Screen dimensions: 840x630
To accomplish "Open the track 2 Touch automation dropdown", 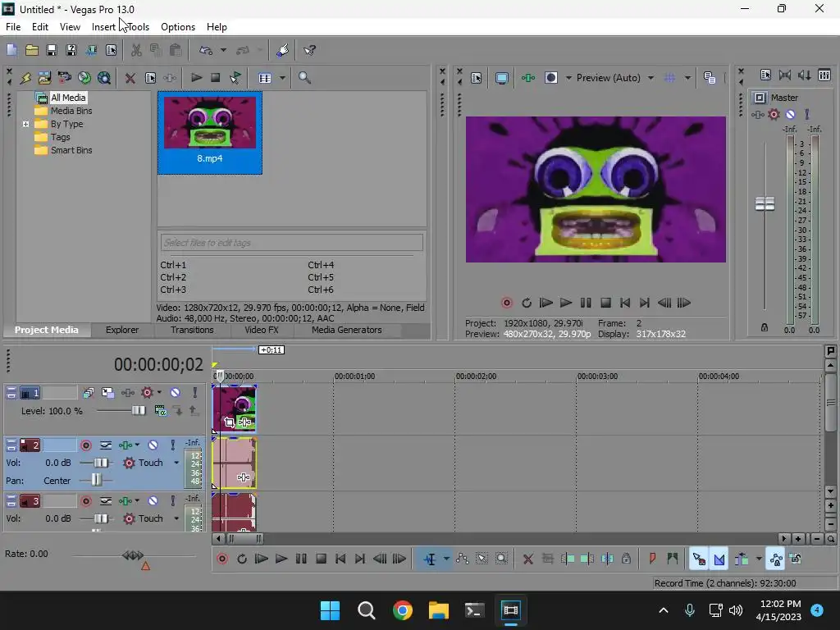I will pos(176,463).
